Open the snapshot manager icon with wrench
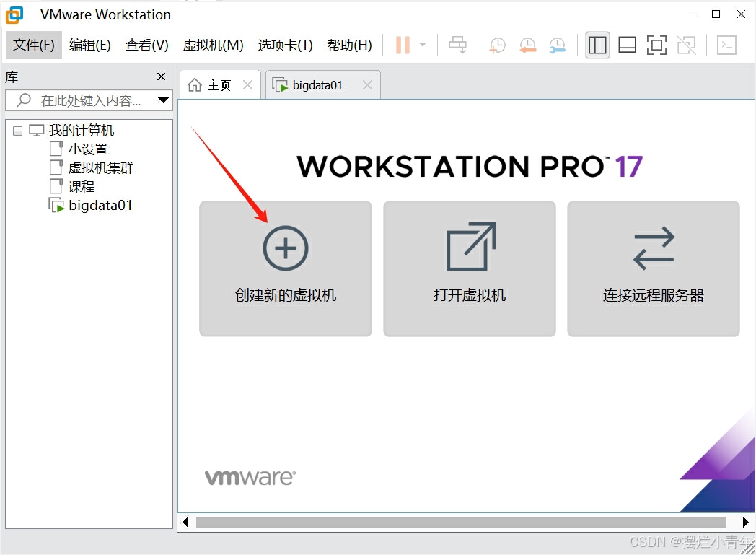 point(558,45)
